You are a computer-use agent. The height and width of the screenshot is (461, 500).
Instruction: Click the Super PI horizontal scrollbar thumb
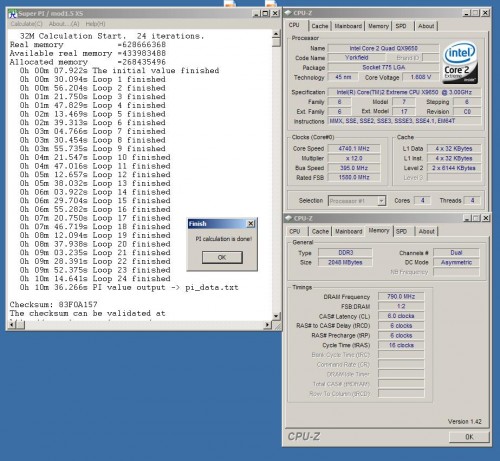pos(20,324)
